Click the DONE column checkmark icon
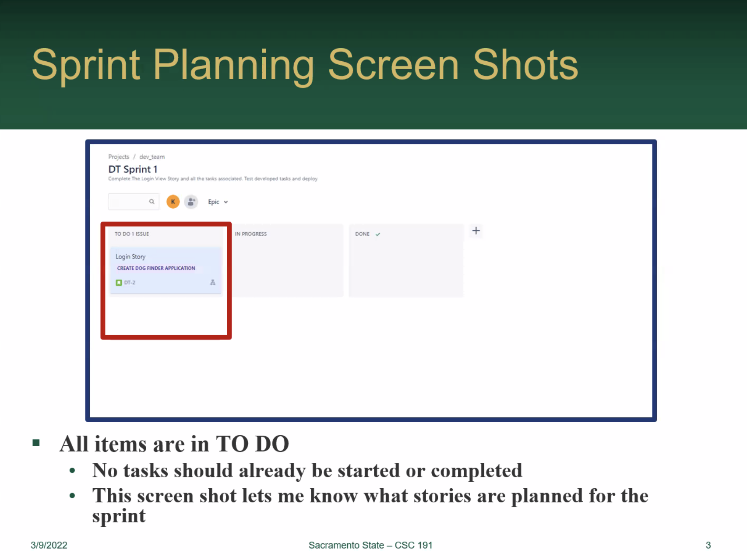The height and width of the screenshot is (560, 747). (377, 234)
